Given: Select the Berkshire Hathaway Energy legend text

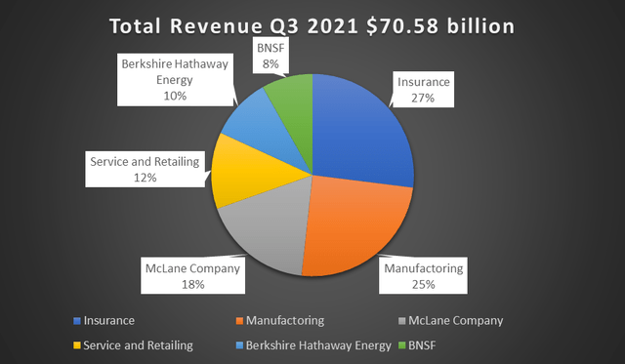Looking at the screenshot, I should 318,345.
